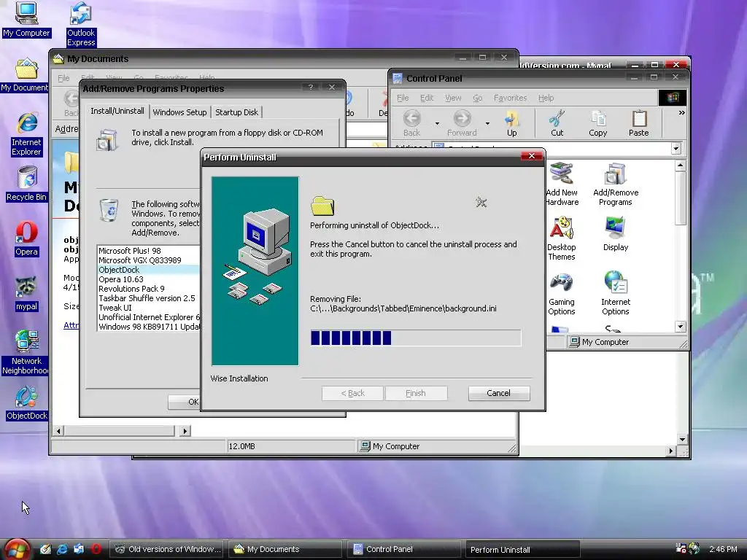Click Up folder button in Control Panel
This screenshot has height=560, width=747.
tap(511, 122)
